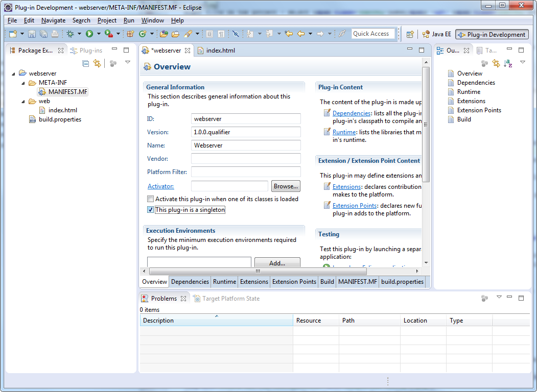Click the Open Perspective icon
The height and width of the screenshot is (392, 537).
(410, 34)
